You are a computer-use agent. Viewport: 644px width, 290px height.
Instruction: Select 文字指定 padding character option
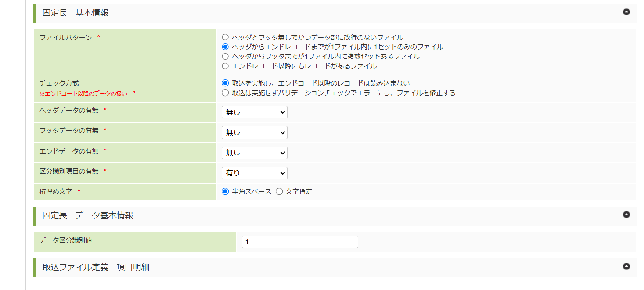[279, 191]
